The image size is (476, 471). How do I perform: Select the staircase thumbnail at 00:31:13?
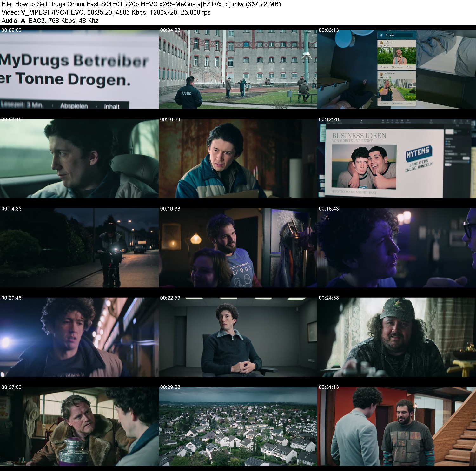397,426
